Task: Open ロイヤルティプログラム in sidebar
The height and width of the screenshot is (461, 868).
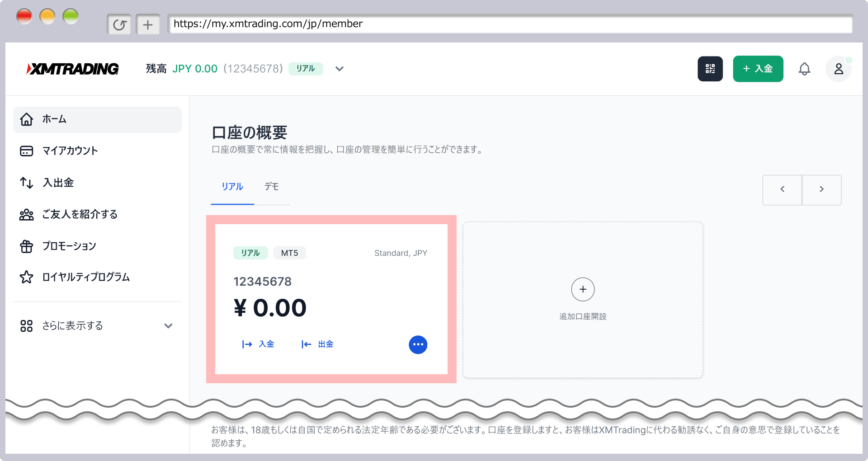Action: [x=86, y=277]
